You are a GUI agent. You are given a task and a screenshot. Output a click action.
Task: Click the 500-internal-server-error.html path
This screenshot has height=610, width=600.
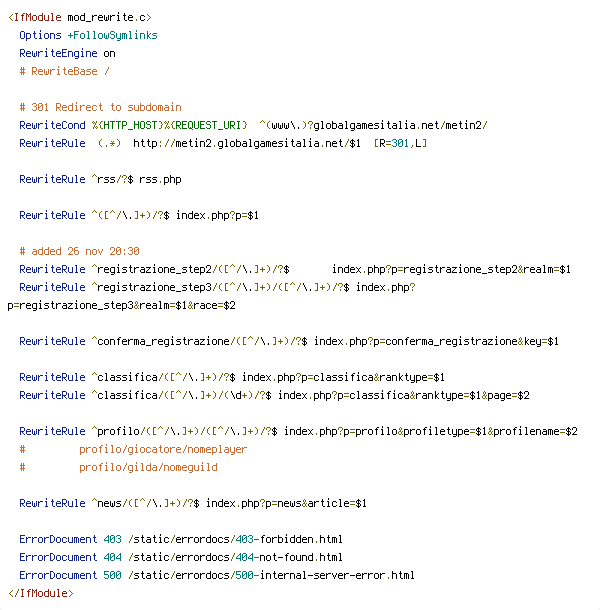271,575
